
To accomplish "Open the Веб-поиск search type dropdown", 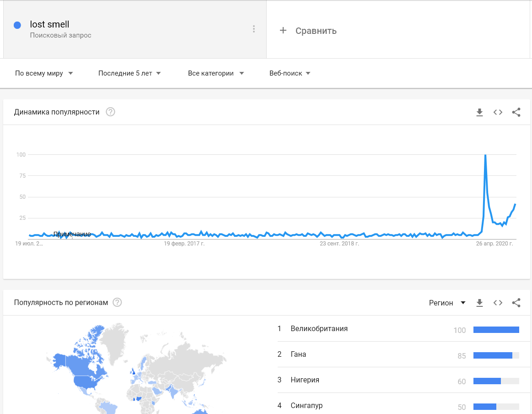I will (290, 73).
